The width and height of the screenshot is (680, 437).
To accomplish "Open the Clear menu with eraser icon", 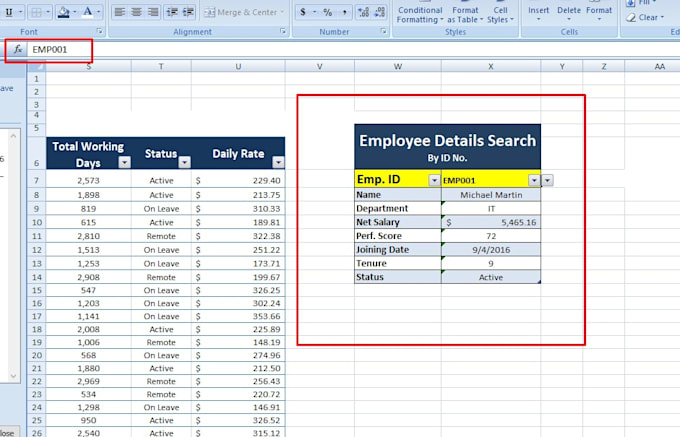I will (x=645, y=17).
